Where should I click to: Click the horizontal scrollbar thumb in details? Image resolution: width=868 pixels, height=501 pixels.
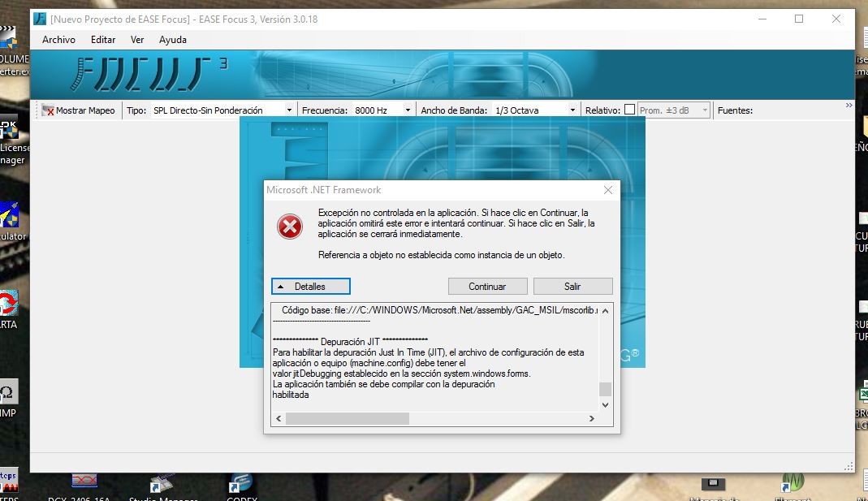click(x=347, y=418)
